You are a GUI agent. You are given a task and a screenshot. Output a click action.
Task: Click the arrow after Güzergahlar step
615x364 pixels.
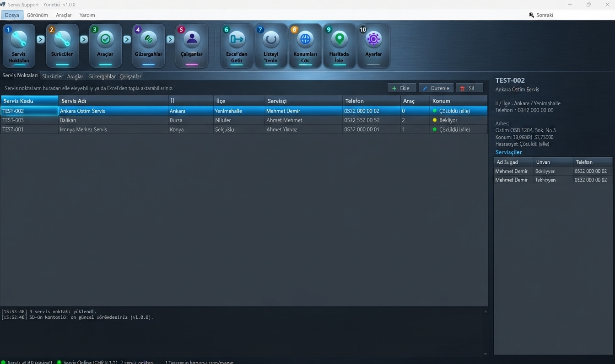pyautogui.click(x=170, y=40)
